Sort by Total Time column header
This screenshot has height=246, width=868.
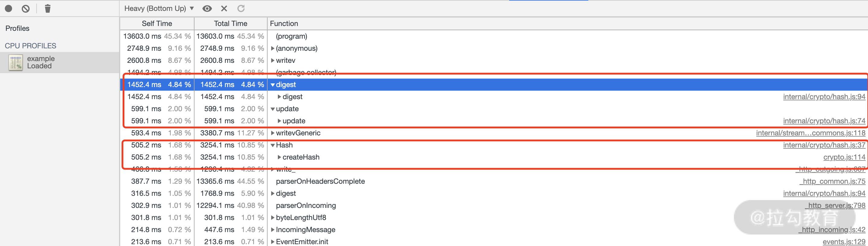(x=230, y=24)
